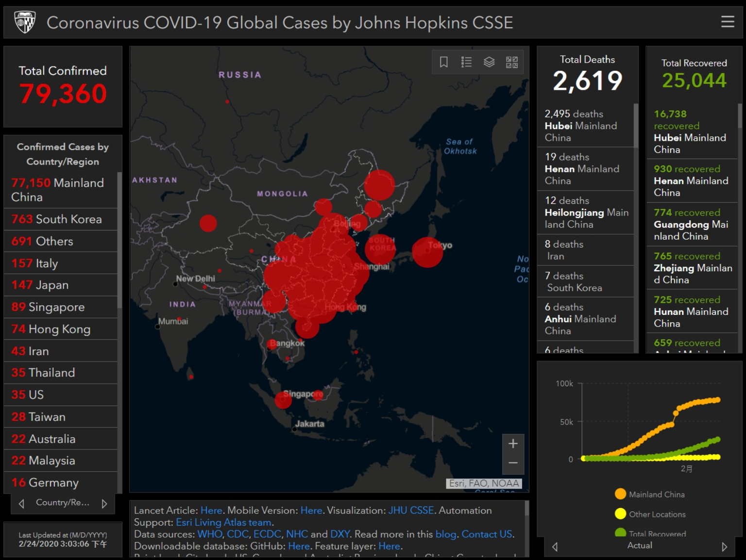
Task: Open the Basemap gallery grid icon
Action: 512,62
